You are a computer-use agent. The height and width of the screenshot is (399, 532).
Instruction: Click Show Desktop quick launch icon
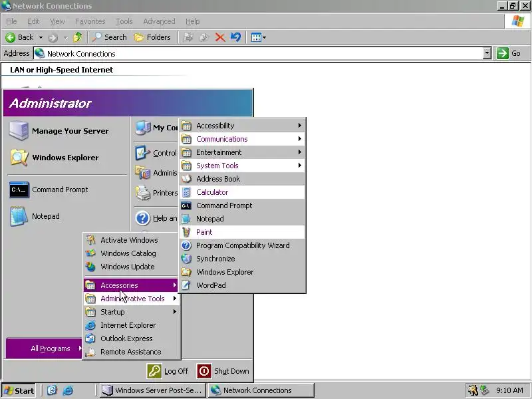click(52, 390)
